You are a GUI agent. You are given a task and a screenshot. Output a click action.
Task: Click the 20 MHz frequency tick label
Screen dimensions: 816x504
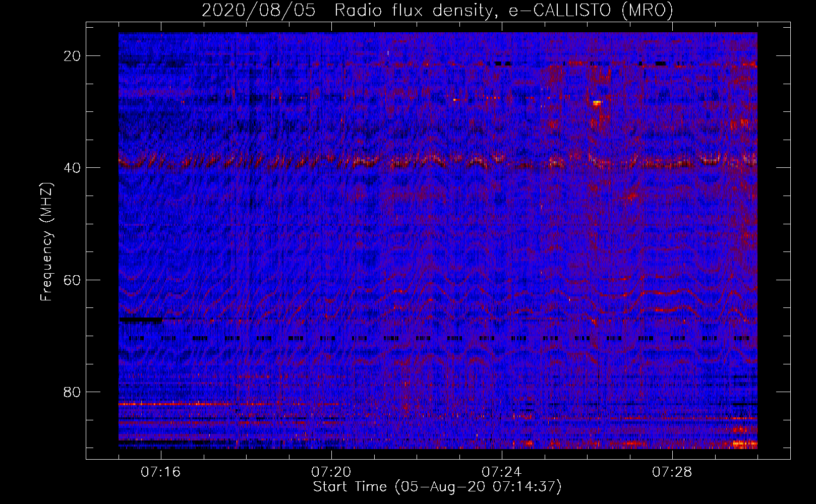click(73, 55)
